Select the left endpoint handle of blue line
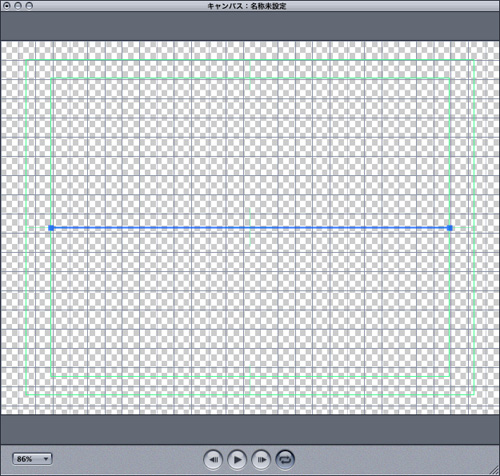 coord(51,228)
